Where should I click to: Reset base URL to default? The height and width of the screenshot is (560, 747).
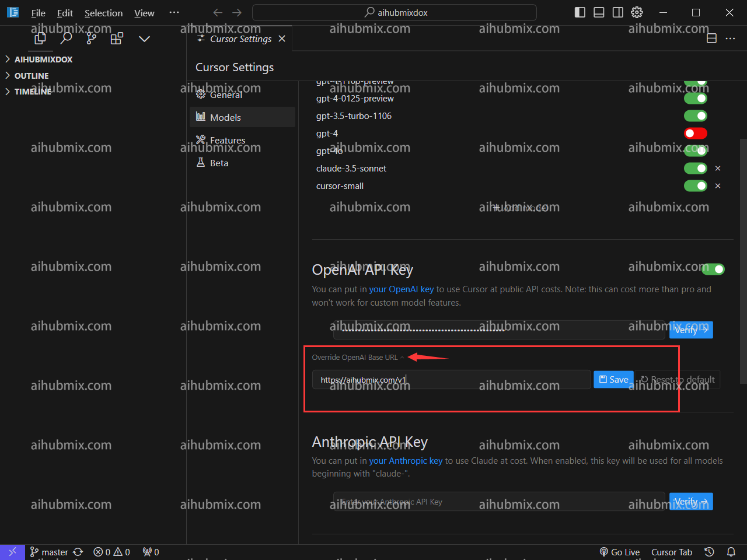pos(678,380)
